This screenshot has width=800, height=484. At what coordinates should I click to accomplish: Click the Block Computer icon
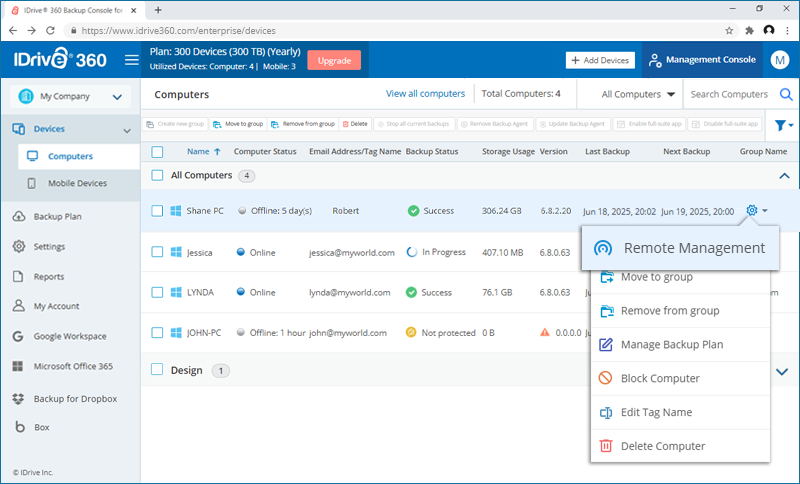click(606, 378)
